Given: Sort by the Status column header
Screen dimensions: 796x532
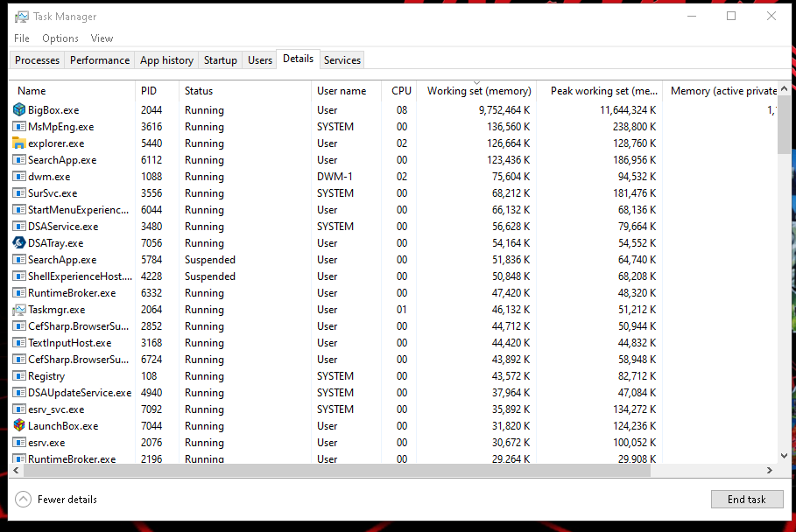Looking at the screenshot, I should coord(244,91).
